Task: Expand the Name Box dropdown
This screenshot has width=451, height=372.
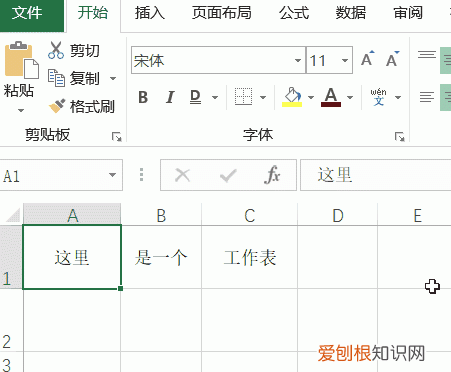Action: tap(112, 175)
